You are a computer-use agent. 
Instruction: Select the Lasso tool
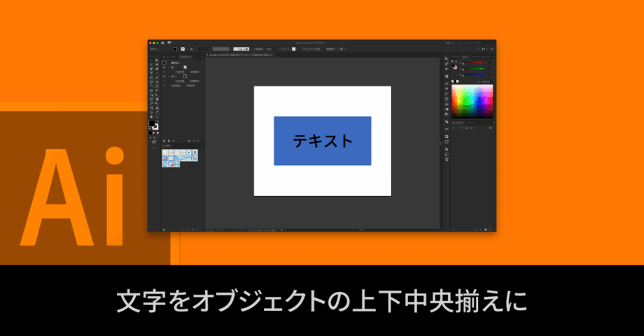(x=157, y=64)
